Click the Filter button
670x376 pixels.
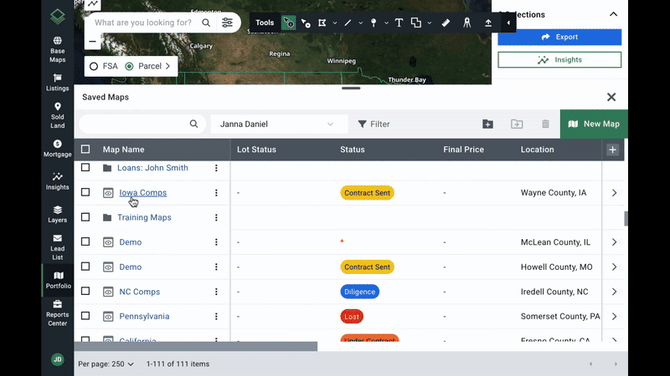[374, 124]
